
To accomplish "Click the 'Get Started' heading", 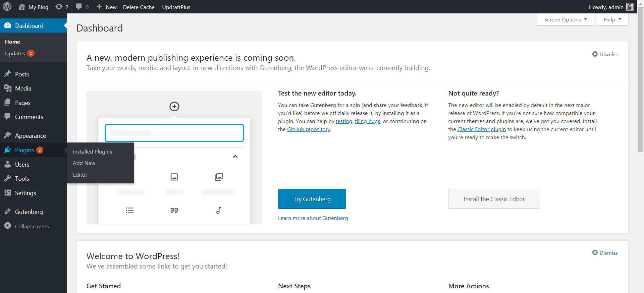I will tap(104, 286).
